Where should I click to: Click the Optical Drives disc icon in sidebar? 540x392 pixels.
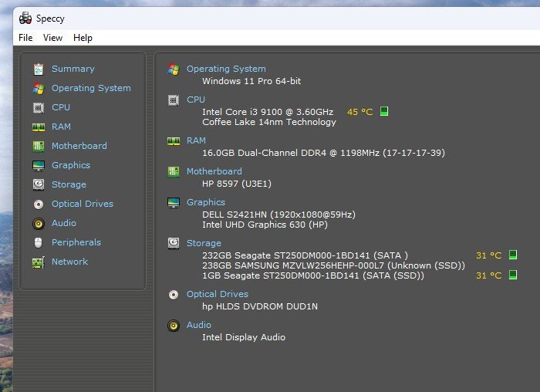(x=39, y=204)
